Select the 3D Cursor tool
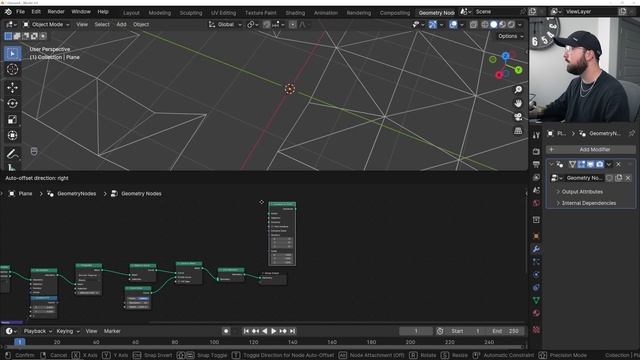 point(12,69)
